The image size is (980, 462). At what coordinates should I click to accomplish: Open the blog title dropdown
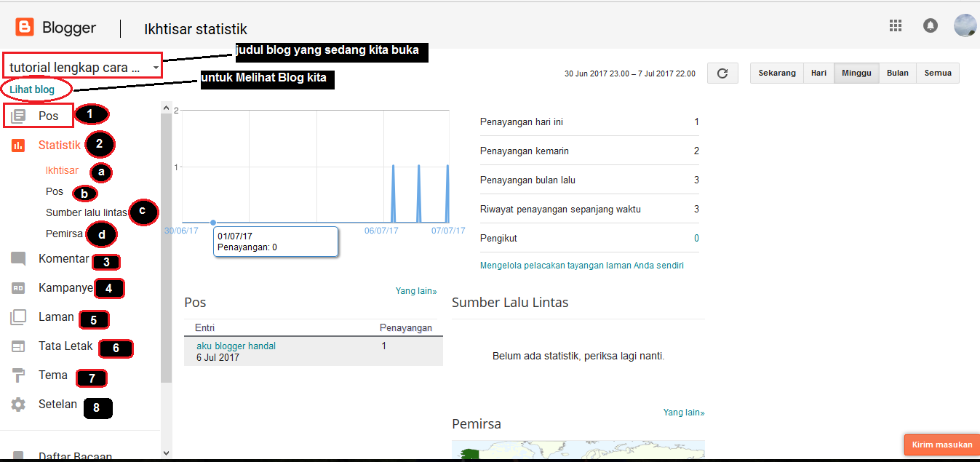tap(83, 68)
